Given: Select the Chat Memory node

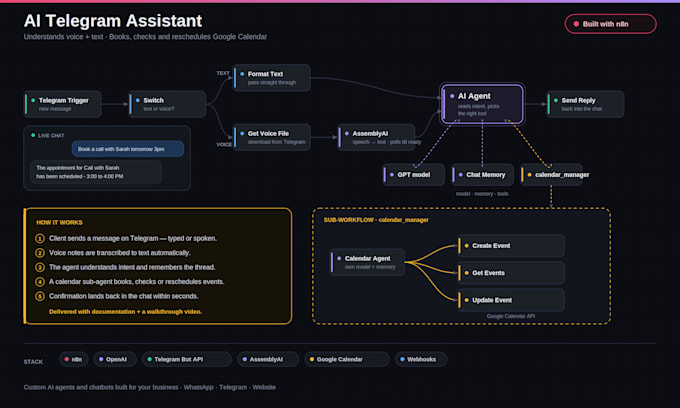Looking at the screenshot, I should click(482, 175).
